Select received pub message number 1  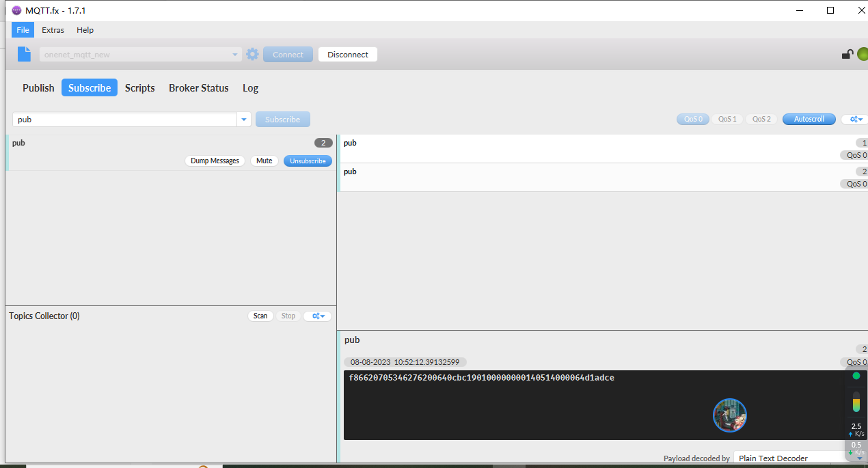[x=603, y=149]
